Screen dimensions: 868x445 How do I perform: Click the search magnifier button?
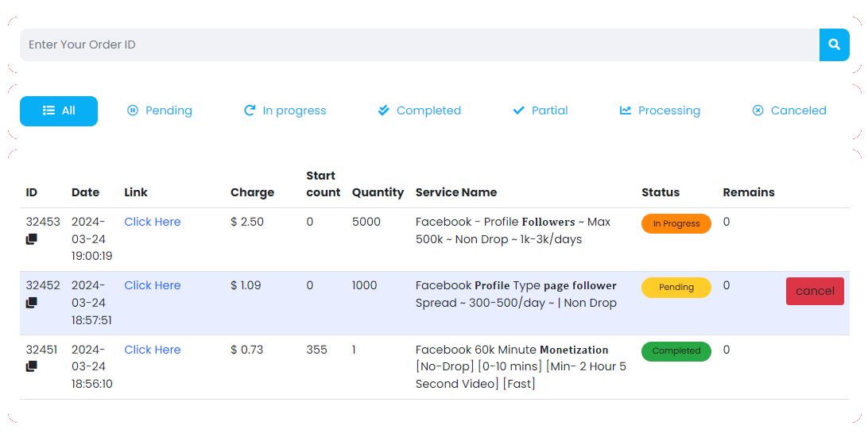pyautogui.click(x=835, y=45)
